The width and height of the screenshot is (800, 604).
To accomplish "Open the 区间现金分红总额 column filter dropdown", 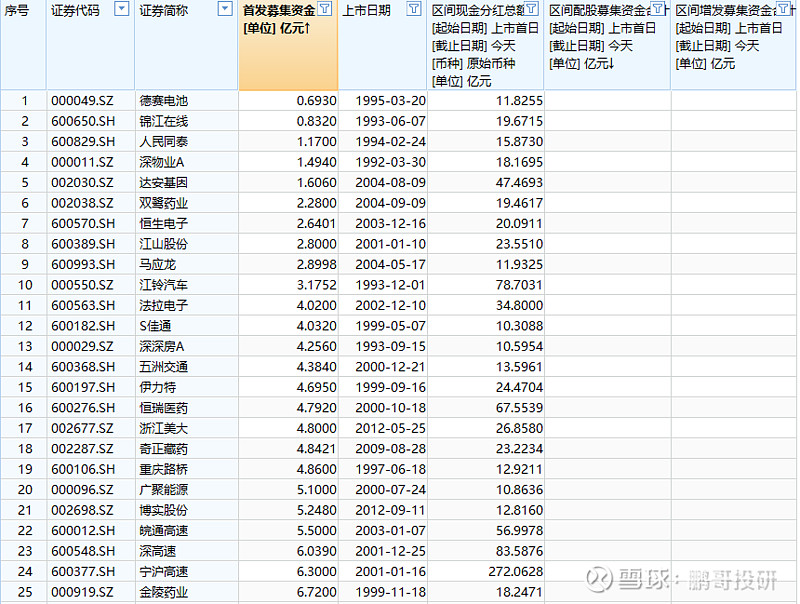I will [x=531, y=10].
